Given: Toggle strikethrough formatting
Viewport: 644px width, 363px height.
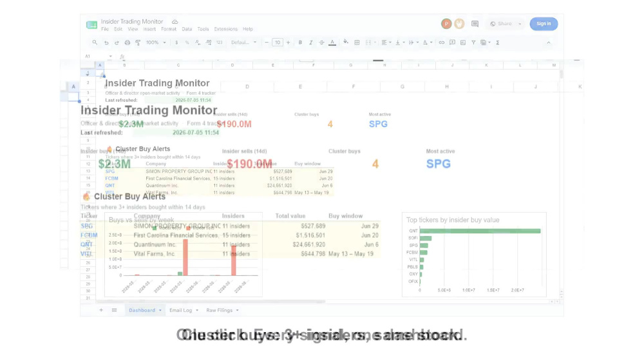Looking at the screenshot, I should click(321, 43).
